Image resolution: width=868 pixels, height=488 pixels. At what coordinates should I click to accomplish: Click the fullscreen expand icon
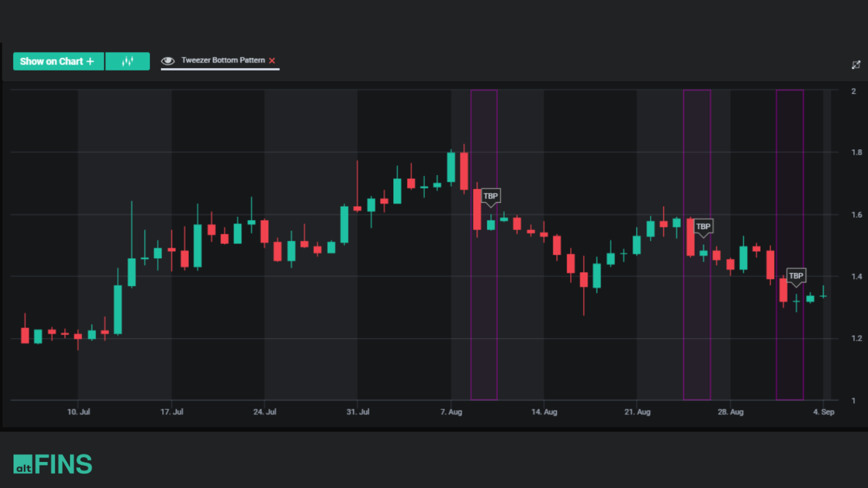[856, 64]
